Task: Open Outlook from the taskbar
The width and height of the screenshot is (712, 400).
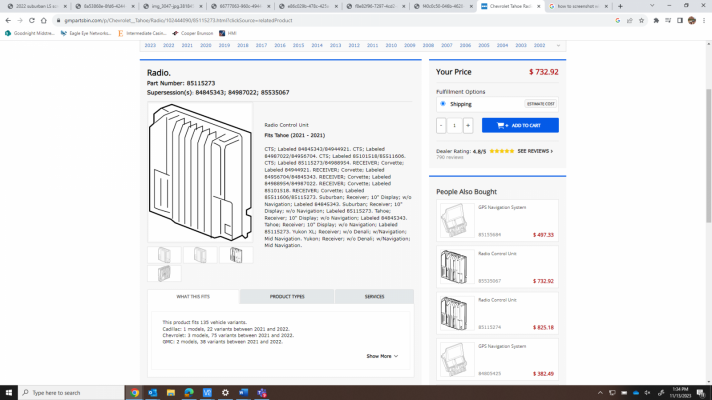Action: tap(153, 393)
